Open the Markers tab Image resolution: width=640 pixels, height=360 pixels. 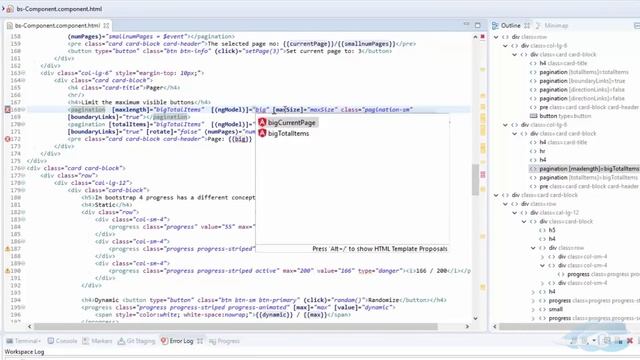pos(101,341)
